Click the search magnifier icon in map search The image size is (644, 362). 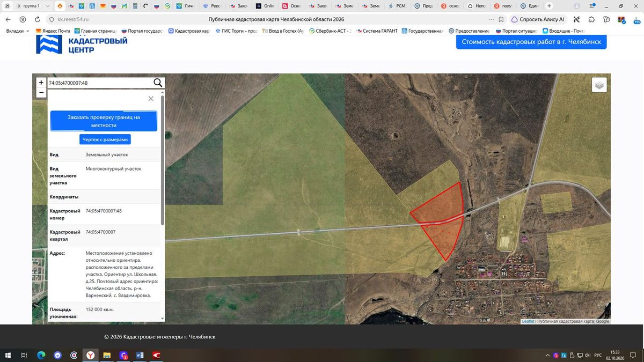[158, 83]
